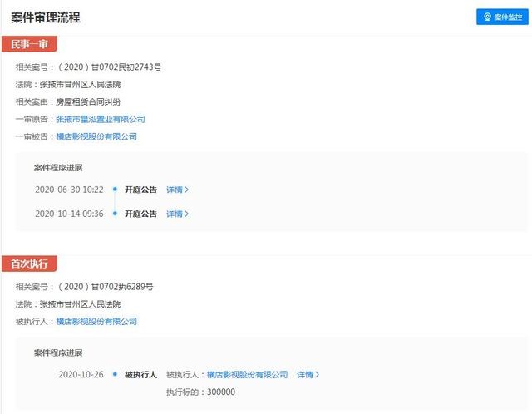
Task: Click case number (2020)甘0702民初2743号
Action: click(108, 67)
